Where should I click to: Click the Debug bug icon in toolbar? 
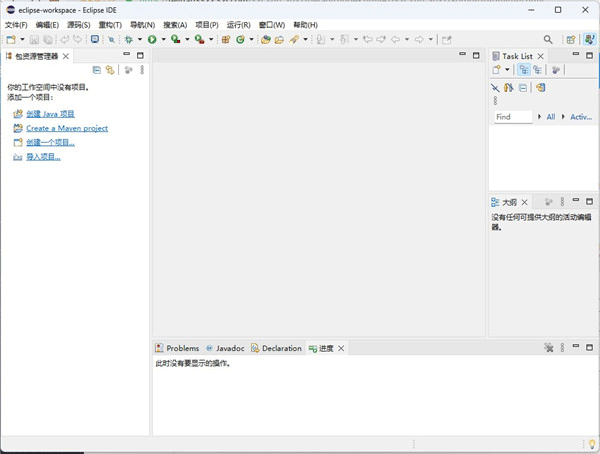click(x=128, y=39)
